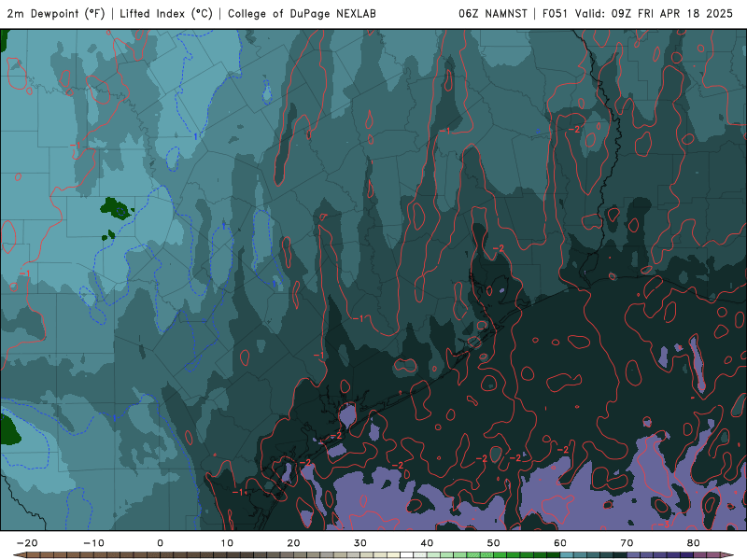Click the "-20" value on the color scale
Viewport: 747px width, 560px height.
27,543
